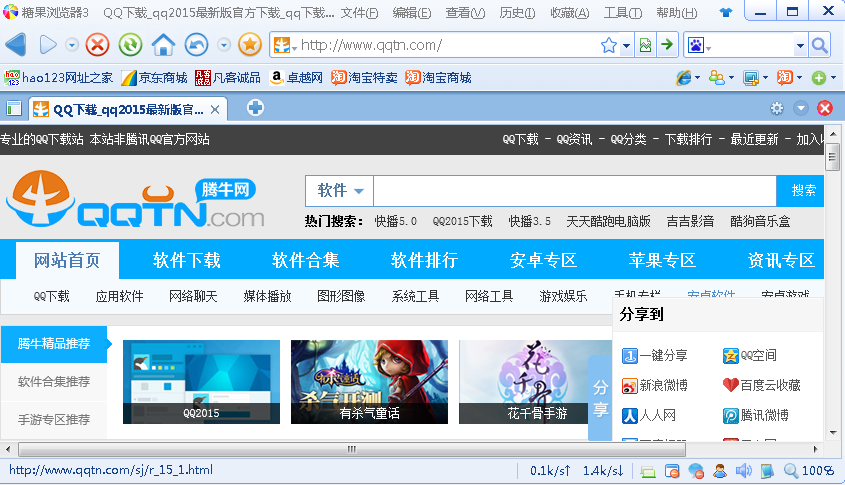Open the search engine selector dropdown
This screenshot has width=845, height=485.
[x=800, y=45]
